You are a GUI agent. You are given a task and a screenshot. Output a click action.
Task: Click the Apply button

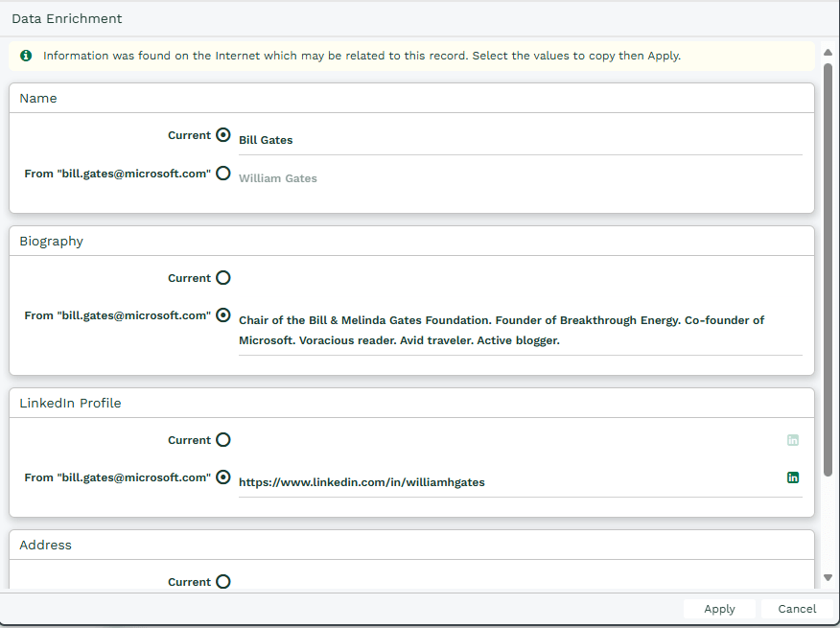[719, 609]
